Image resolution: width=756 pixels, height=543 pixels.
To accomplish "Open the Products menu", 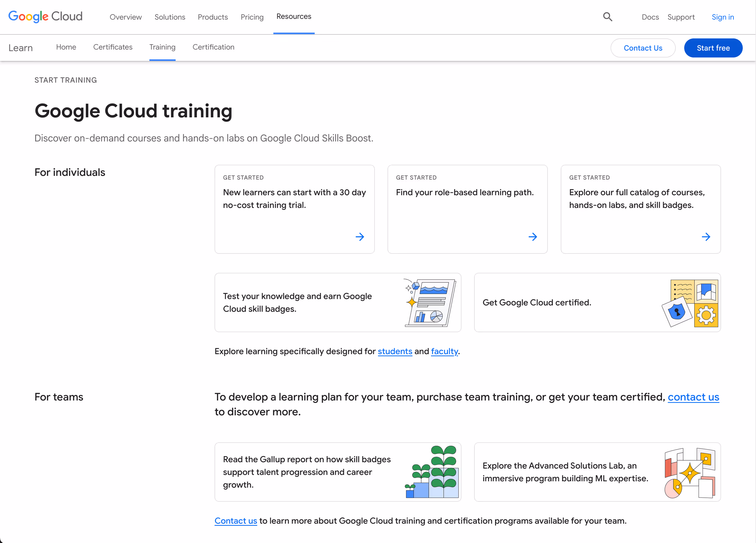I will (x=213, y=17).
